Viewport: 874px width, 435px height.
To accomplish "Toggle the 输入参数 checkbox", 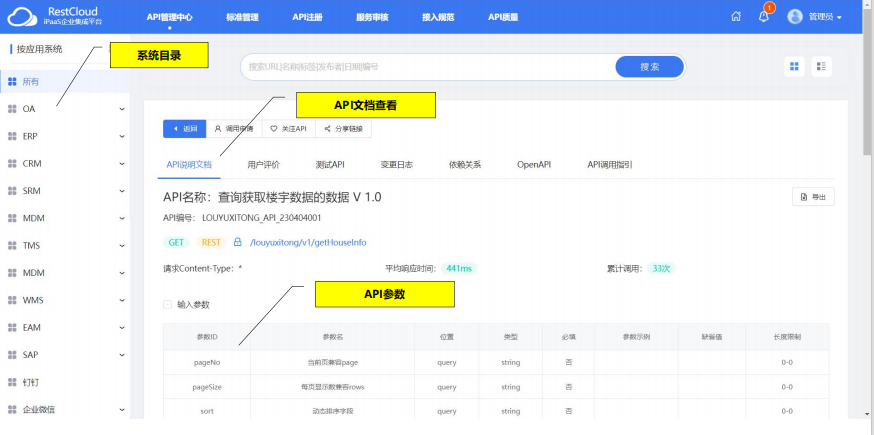I will (x=167, y=304).
